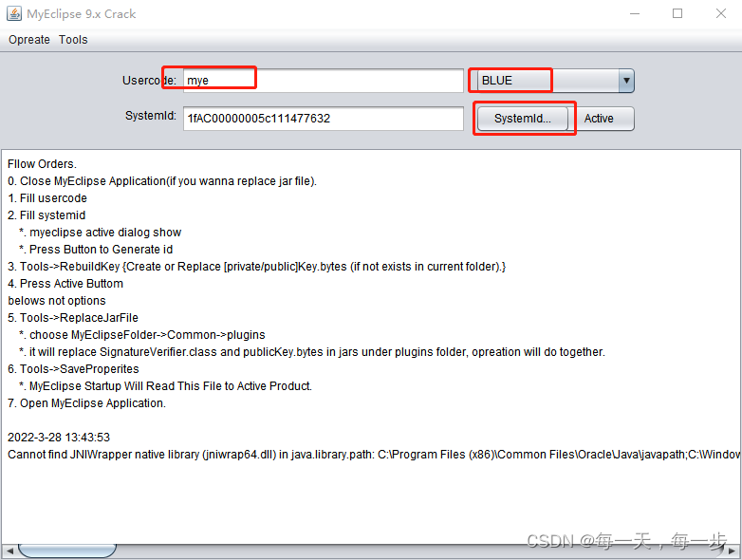Open the Tools menu
The image size is (742, 560).
(73, 40)
